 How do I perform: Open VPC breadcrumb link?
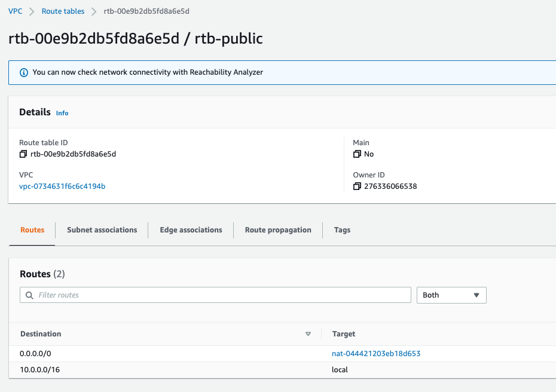pos(16,11)
